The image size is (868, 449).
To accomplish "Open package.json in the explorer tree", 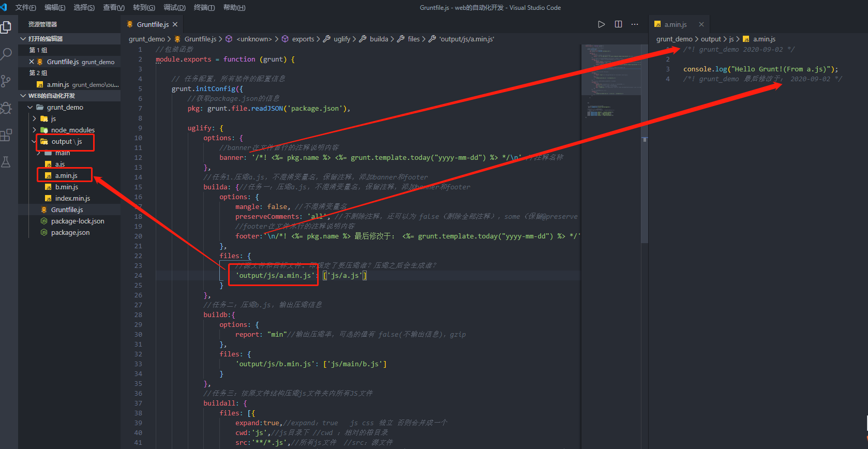I will [69, 232].
